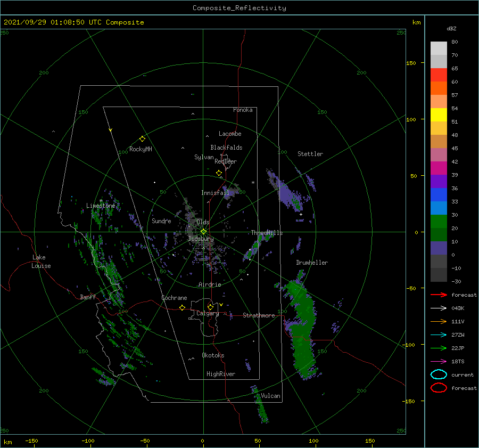Click the red forecast arrow in legend

pyautogui.click(x=439, y=295)
